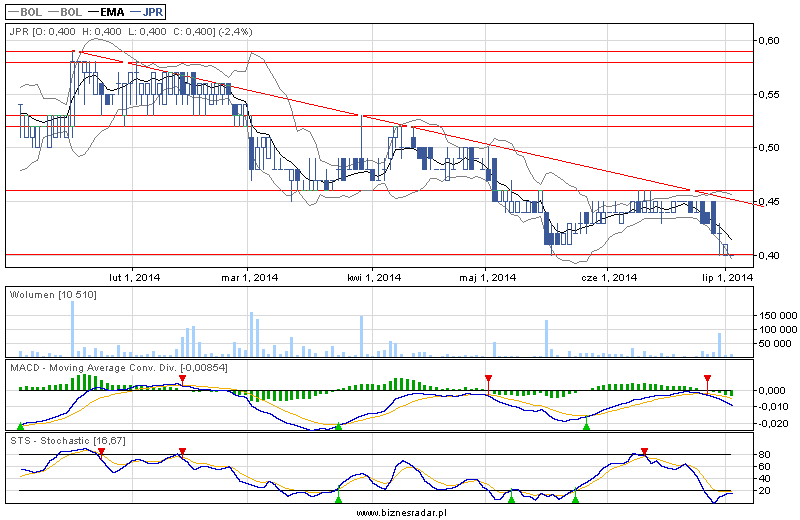Click the 0,50 price axis label

768,148
